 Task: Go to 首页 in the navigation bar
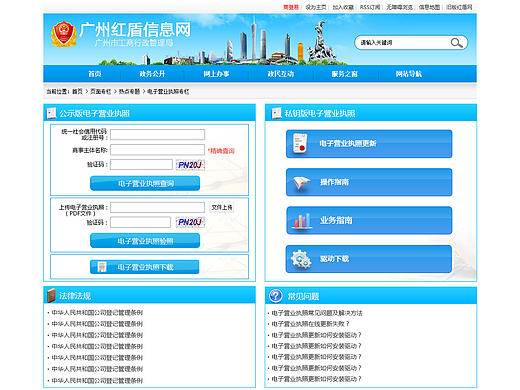[95, 74]
